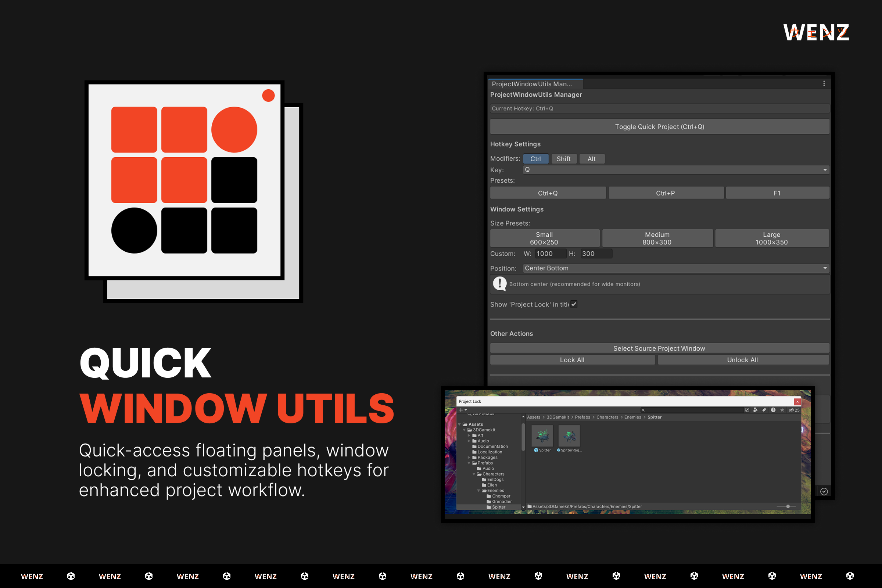Click the Localization folder icon

pyautogui.click(x=474, y=452)
